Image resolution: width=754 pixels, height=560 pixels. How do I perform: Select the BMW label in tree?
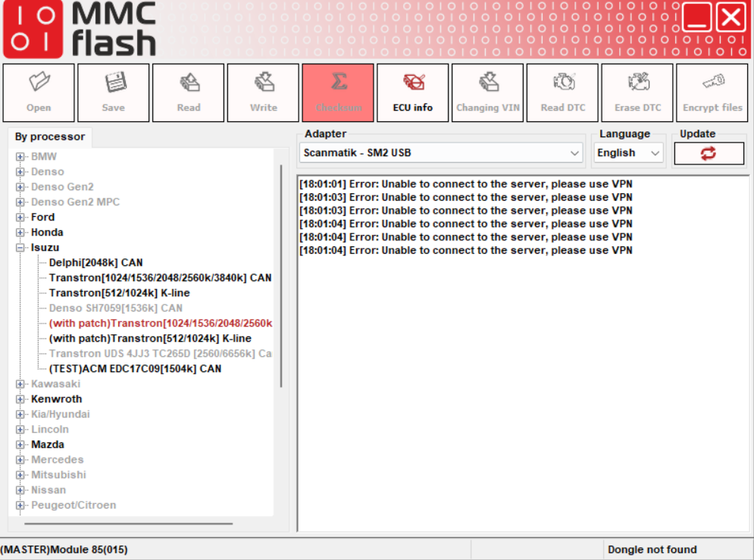[44, 157]
